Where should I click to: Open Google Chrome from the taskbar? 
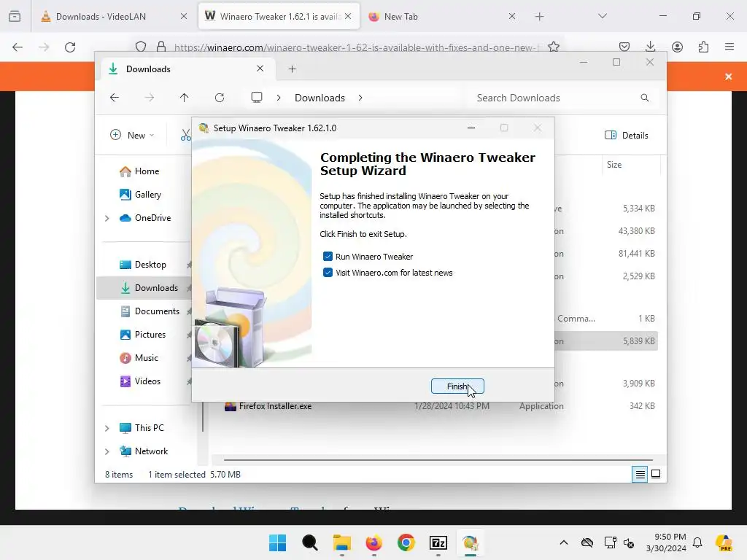tap(406, 542)
